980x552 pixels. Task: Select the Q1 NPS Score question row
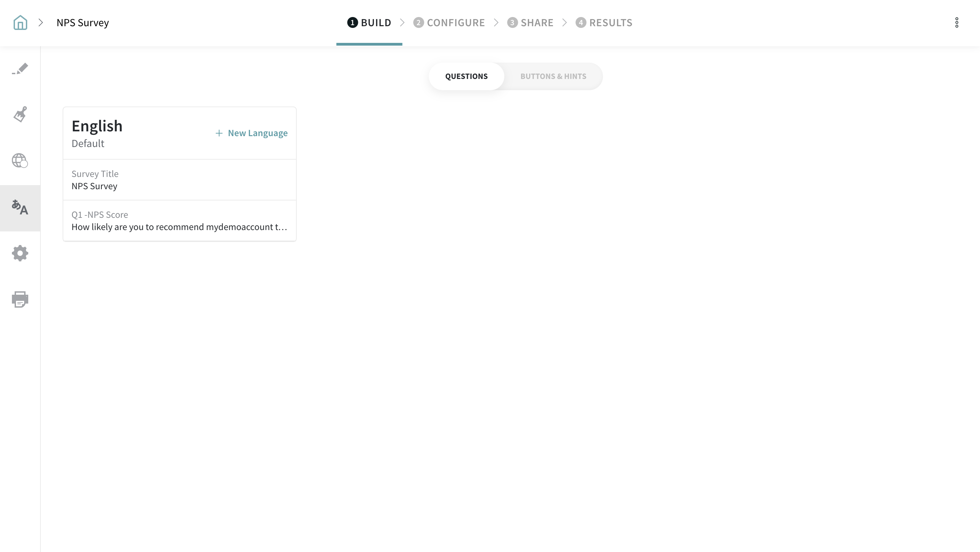(x=179, y=221)
